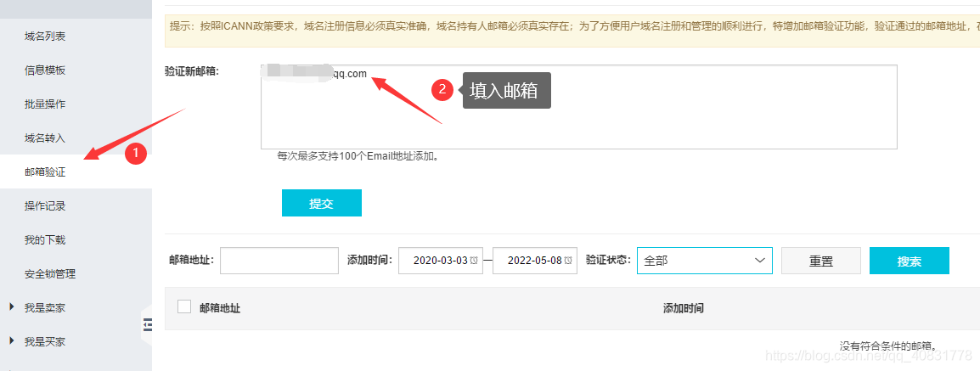
Task: Open 我的下载 in the sidebar
Action: click(x=45, y=240)
